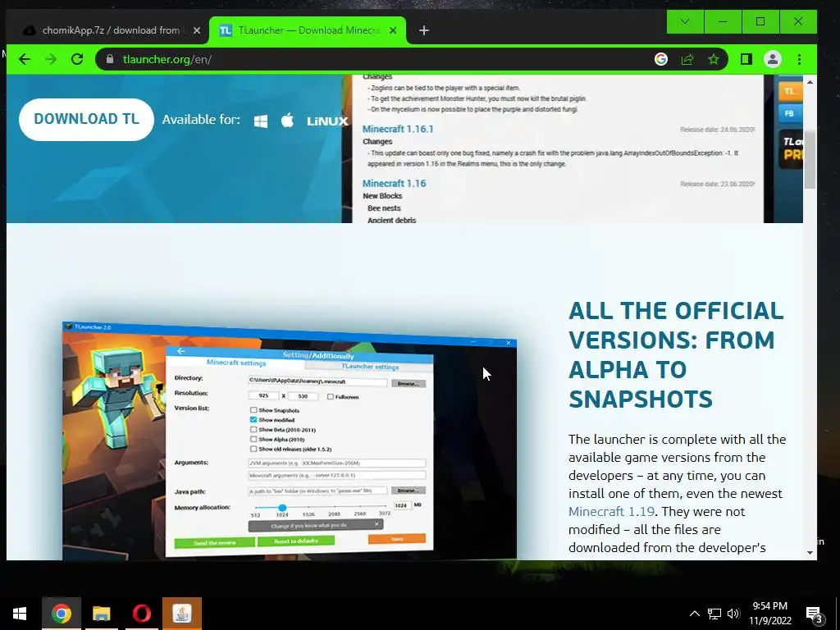
Task: Click the network tray icon
Action: [x=714, y=614]
